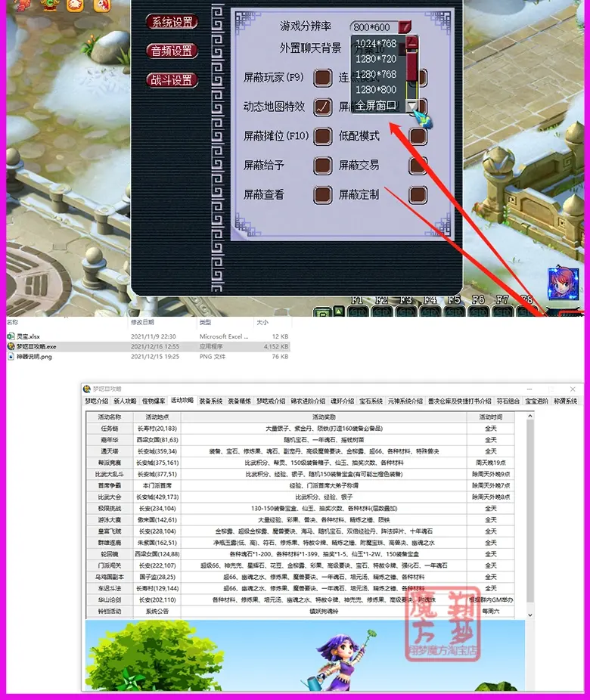The width and height of the screenshot is (590, 700).
Task: Click the rabbit game icon
Action: click(102, 5)
